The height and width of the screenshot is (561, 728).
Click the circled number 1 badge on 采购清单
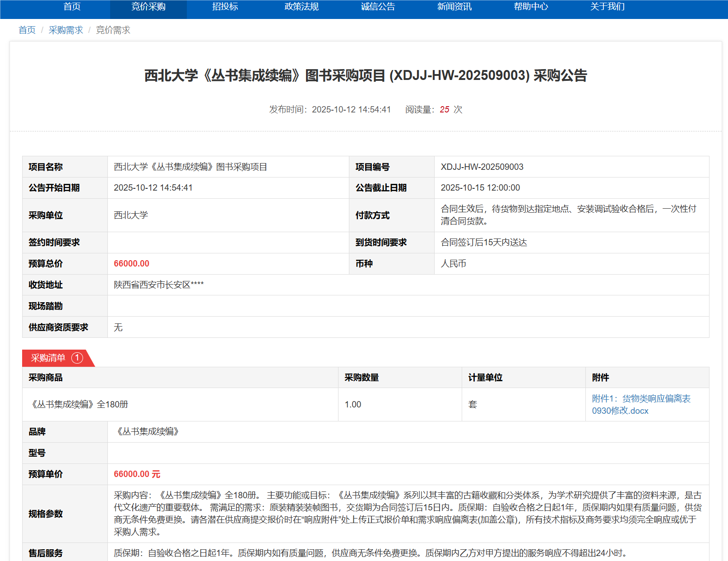point(77,358)
